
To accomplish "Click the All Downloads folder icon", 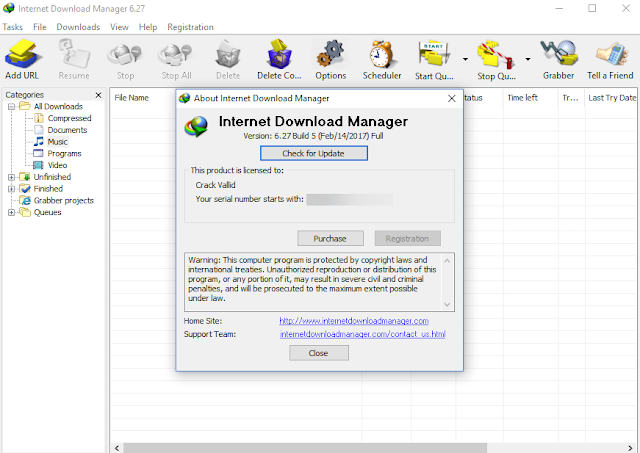I will [25, 106].
